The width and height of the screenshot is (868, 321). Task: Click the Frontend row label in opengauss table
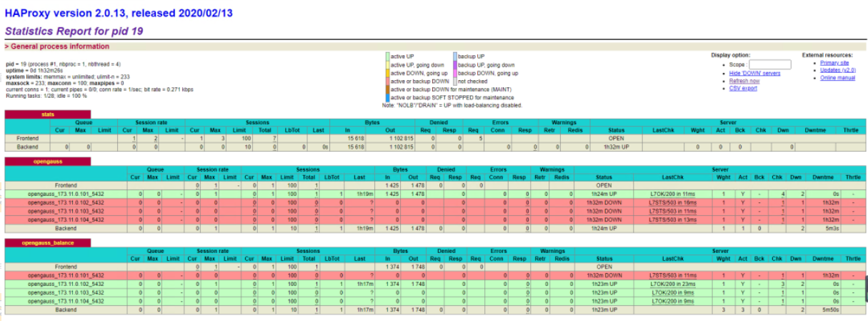point(66,185)
